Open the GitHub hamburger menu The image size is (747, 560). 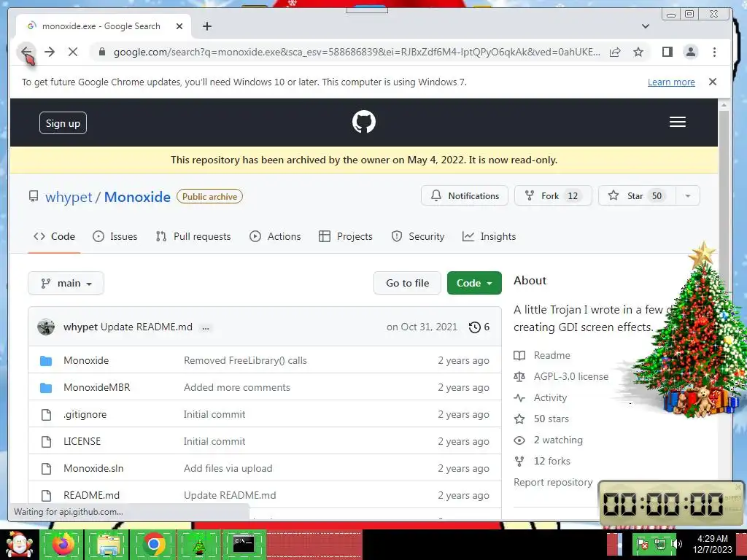(678, 122)
